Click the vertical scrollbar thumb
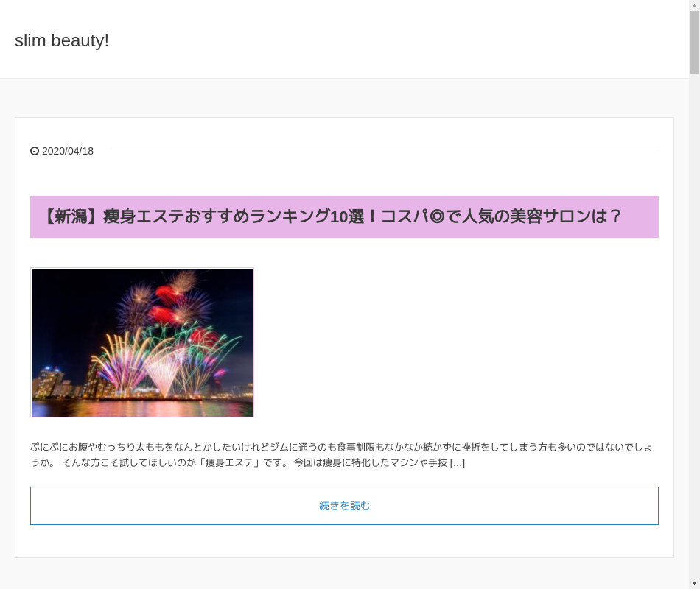The image size is (700, 589). pyautogui.click(x=694, y=42)
